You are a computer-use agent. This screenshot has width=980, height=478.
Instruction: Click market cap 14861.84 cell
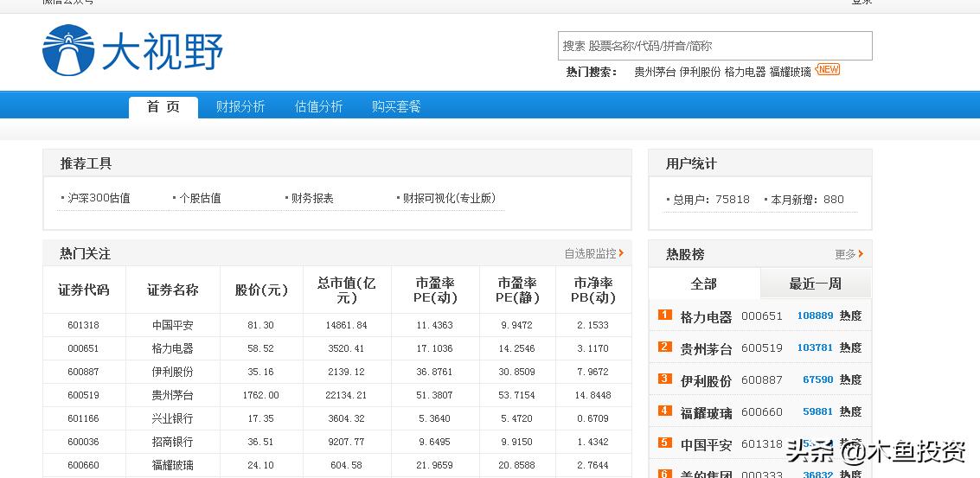point(347,325)
